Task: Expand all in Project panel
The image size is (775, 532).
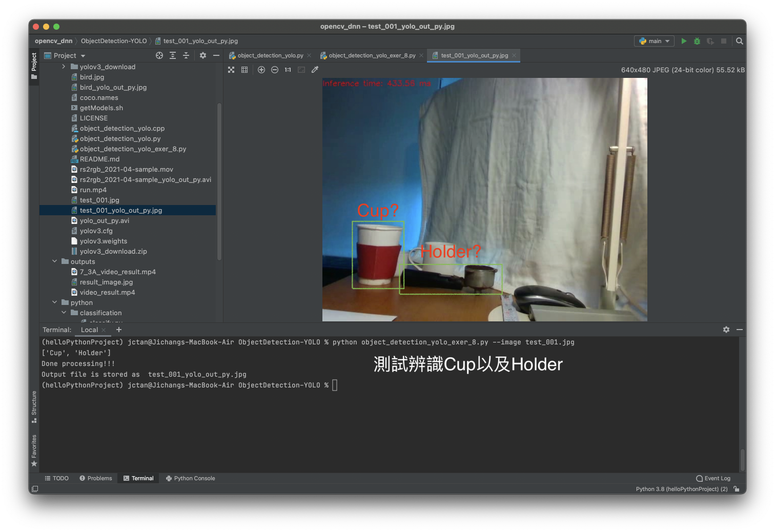Action: [173, 55]
